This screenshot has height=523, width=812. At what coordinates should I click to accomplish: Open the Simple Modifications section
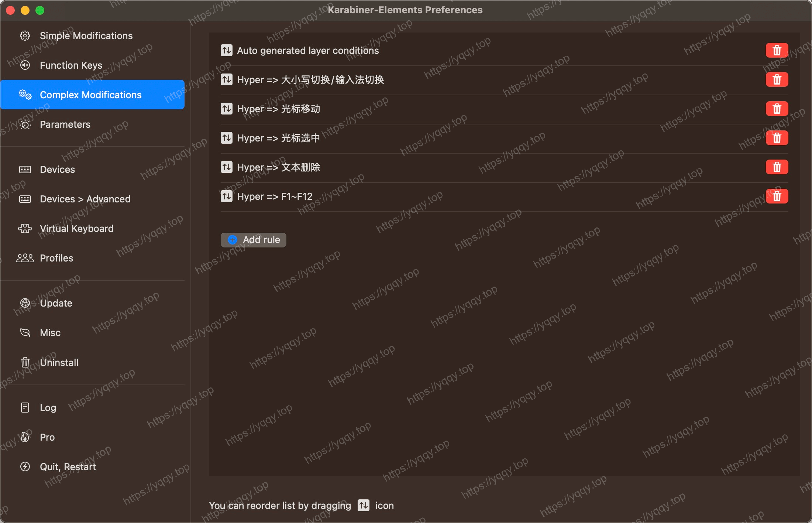[93, 36]
